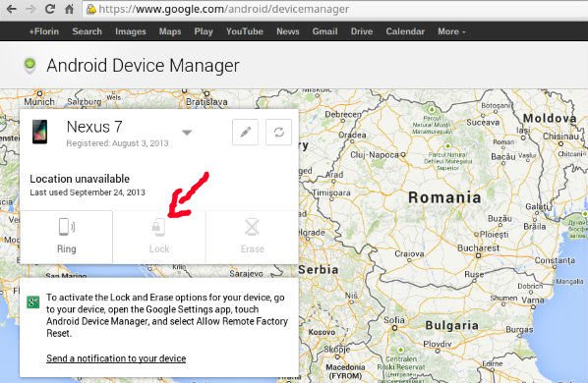
Task: Focus the URL address bar
Action: point(335,9)
